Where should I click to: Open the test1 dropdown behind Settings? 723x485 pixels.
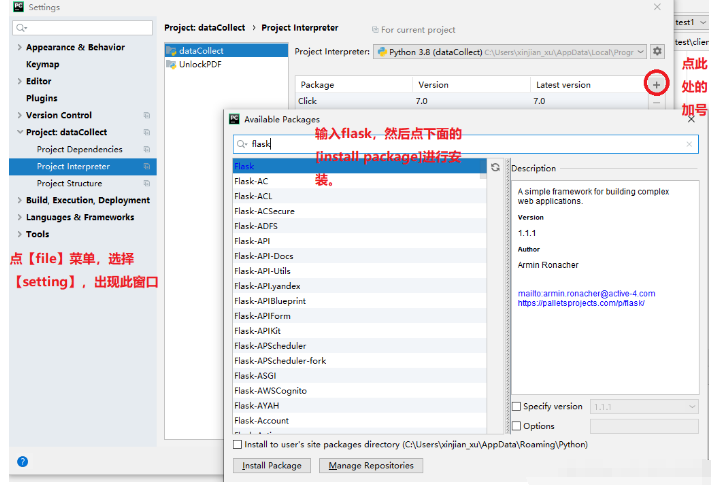[x=691, y=22]
